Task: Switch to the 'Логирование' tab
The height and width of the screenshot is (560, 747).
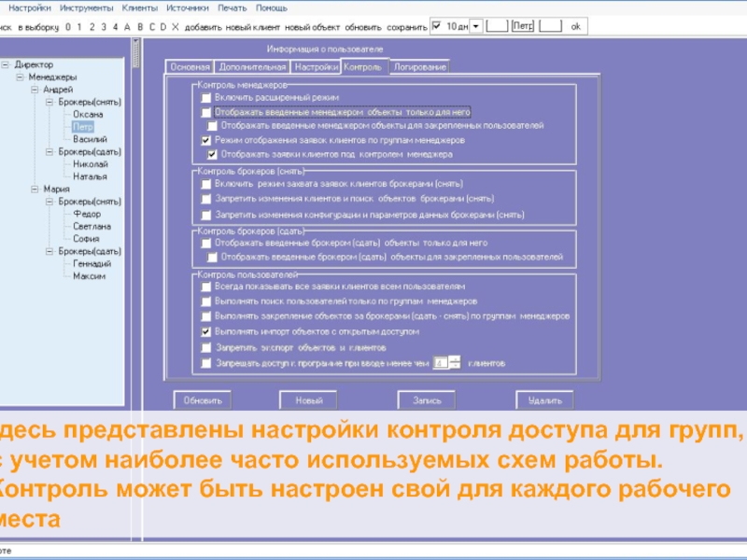Action: point(419,67)
